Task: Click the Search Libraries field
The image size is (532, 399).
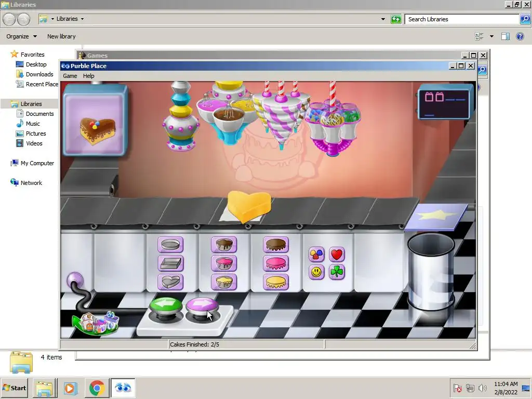Action: click(x=462, y=19)
